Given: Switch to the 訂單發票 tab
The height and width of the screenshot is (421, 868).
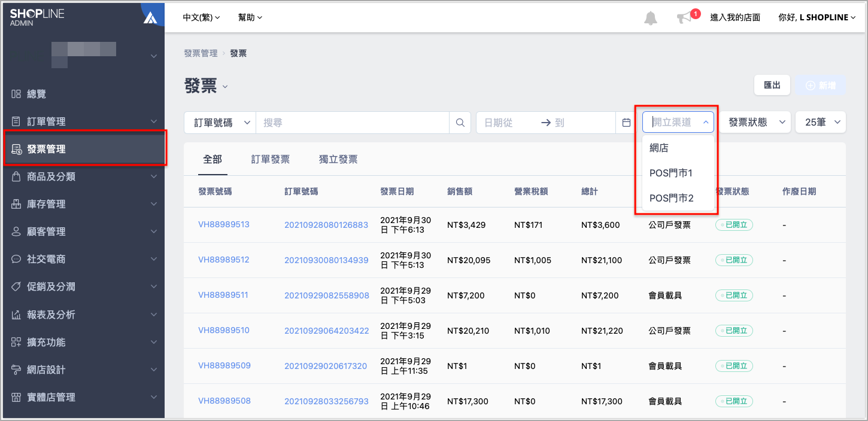Looking at the screenshot, I should coord(271,159).
